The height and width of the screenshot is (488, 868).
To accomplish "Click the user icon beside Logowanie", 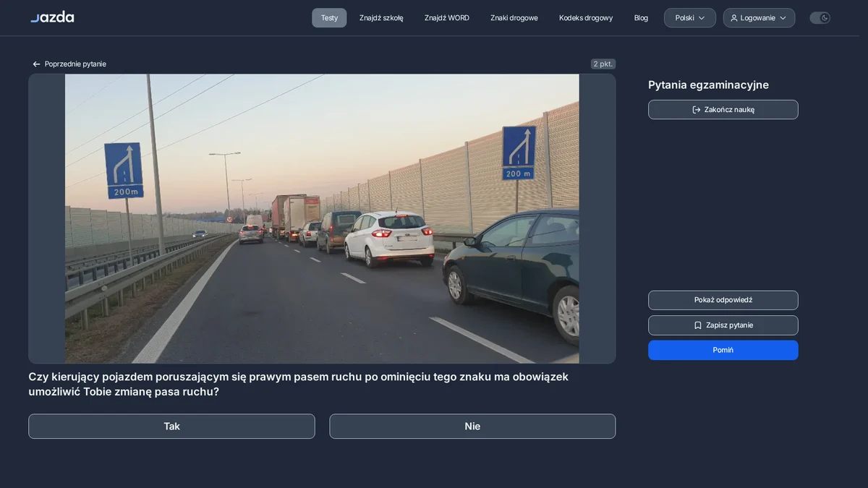I will click(734, 18).
